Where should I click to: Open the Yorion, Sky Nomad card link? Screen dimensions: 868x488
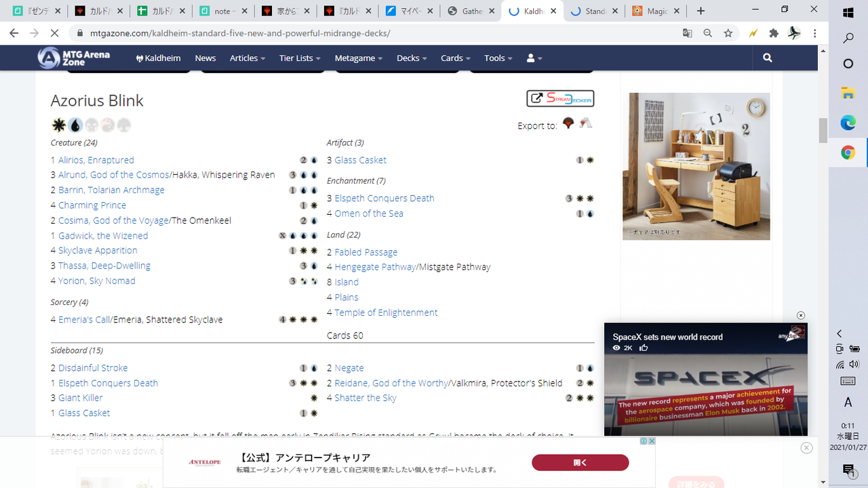click(97, 281)
